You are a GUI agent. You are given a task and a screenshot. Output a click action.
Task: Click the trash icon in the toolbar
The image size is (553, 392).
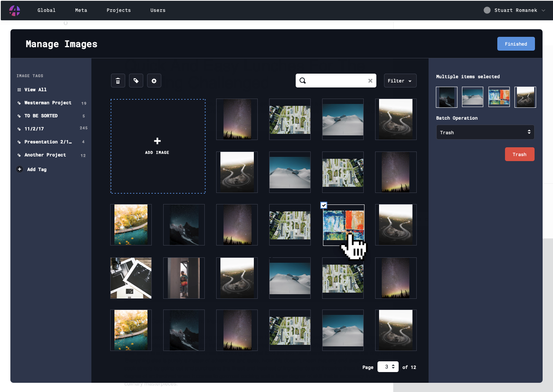(118, 81)
